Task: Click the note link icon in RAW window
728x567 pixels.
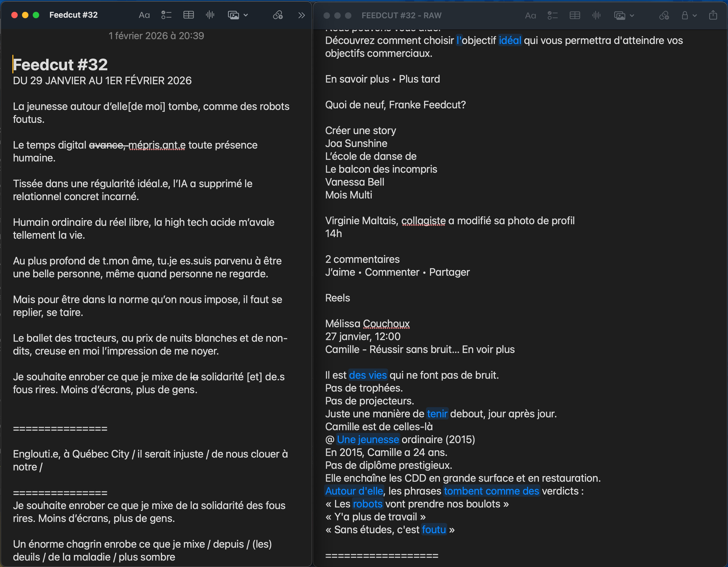Action: 664,16
